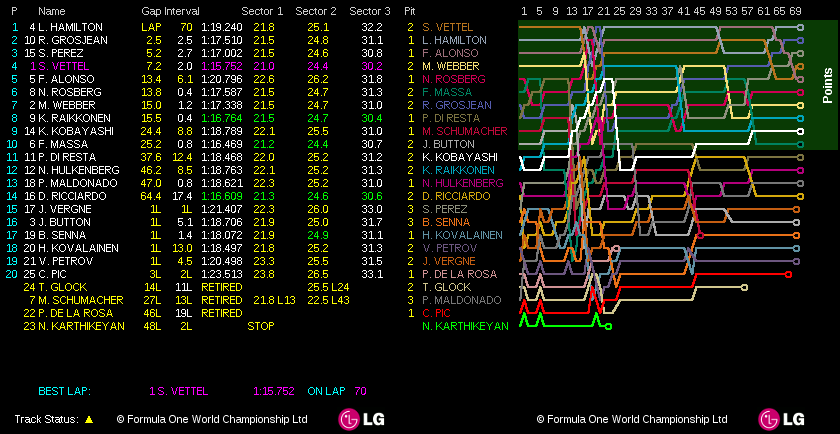Click F. ALONSO in the timing table
Screen dimensions: 840x434
tap(66, 79)
